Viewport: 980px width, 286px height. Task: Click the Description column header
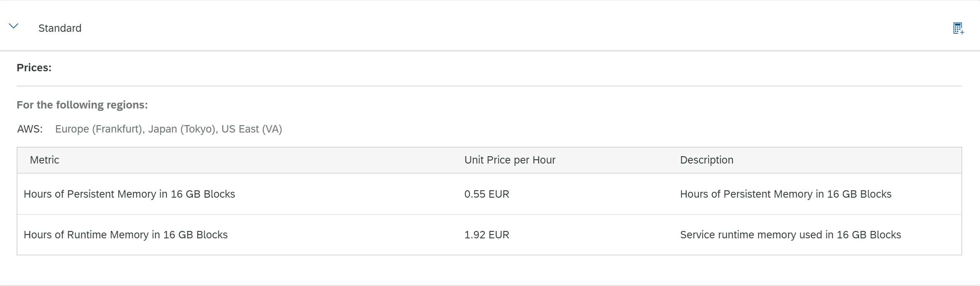click(706, 160)
